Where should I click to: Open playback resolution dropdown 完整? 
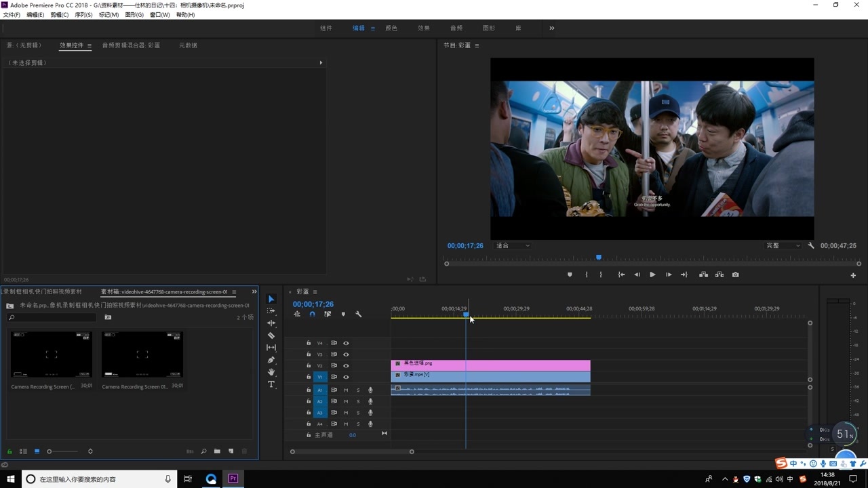[x=783, y=245]
